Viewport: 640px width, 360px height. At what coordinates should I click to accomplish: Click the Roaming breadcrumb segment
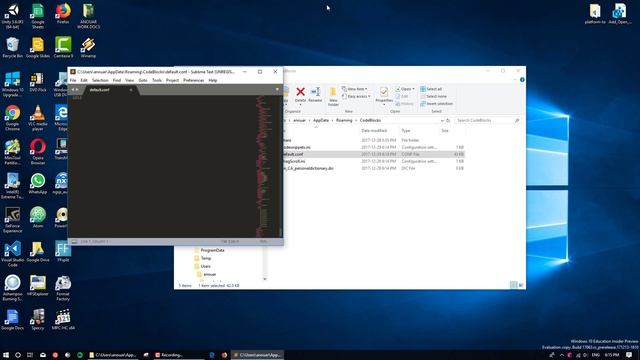point(344,120)
